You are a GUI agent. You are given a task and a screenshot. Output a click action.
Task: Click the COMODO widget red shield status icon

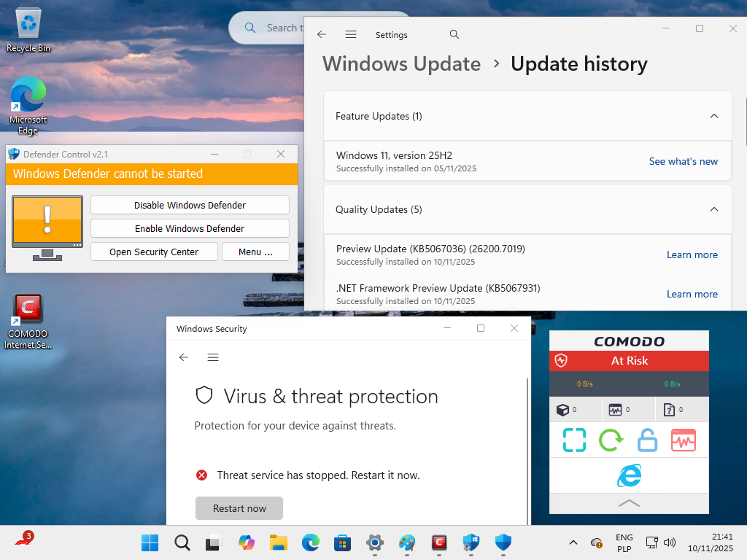pyautogui.click(x=561, y=360)
